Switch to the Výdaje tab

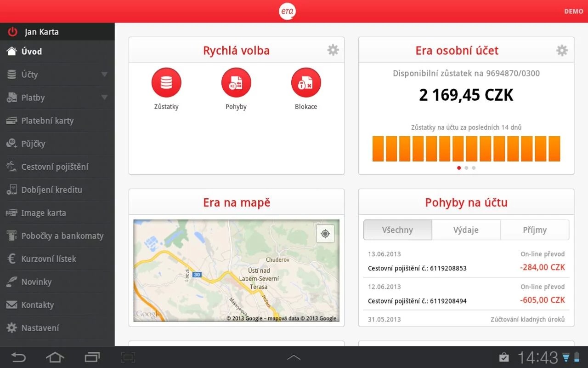click(x=466, y=230)
